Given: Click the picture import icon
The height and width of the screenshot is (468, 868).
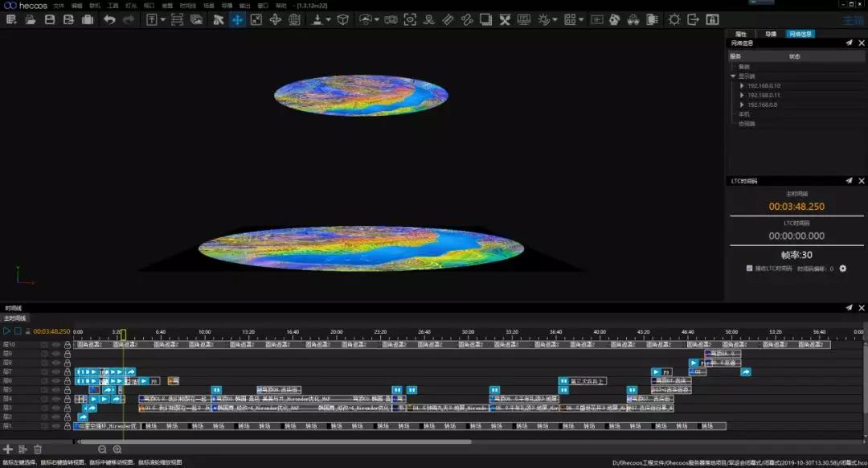Looking at the screenshot, I should [197, 20].
